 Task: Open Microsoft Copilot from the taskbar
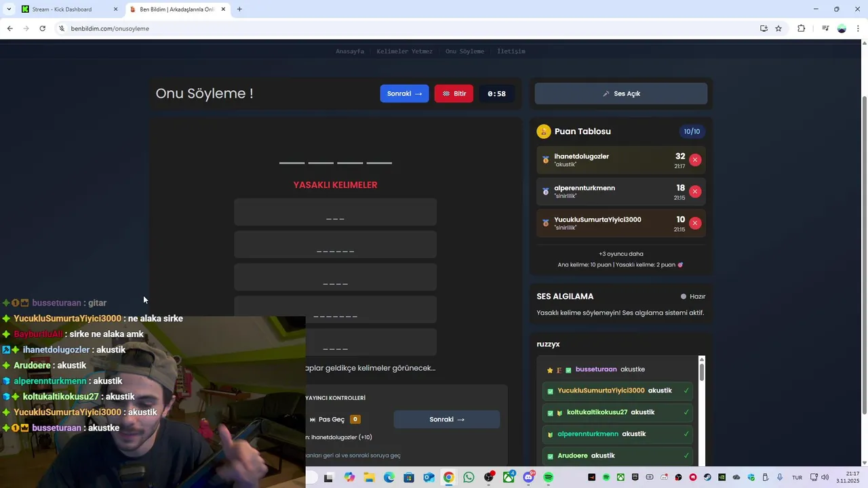[349, 478]
